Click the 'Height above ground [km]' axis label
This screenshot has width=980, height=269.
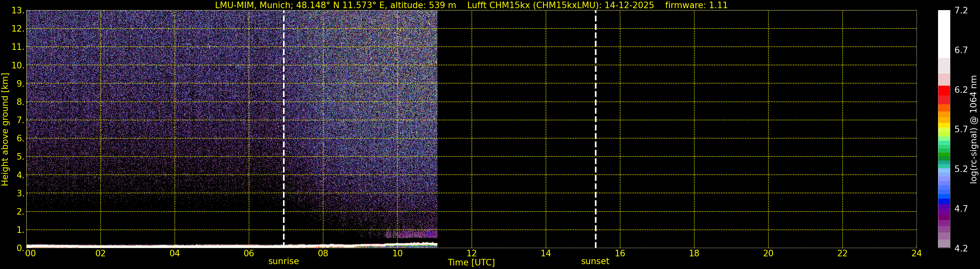(5, 129)
